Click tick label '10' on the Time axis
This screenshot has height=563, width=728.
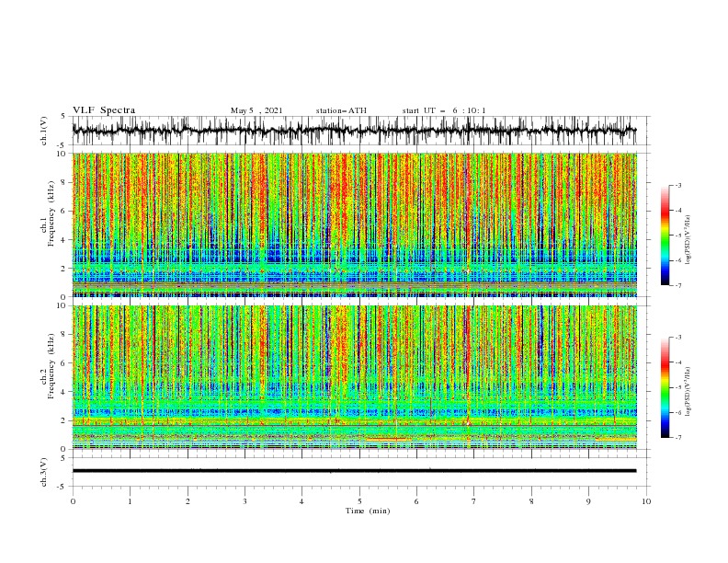click(646, 501)
